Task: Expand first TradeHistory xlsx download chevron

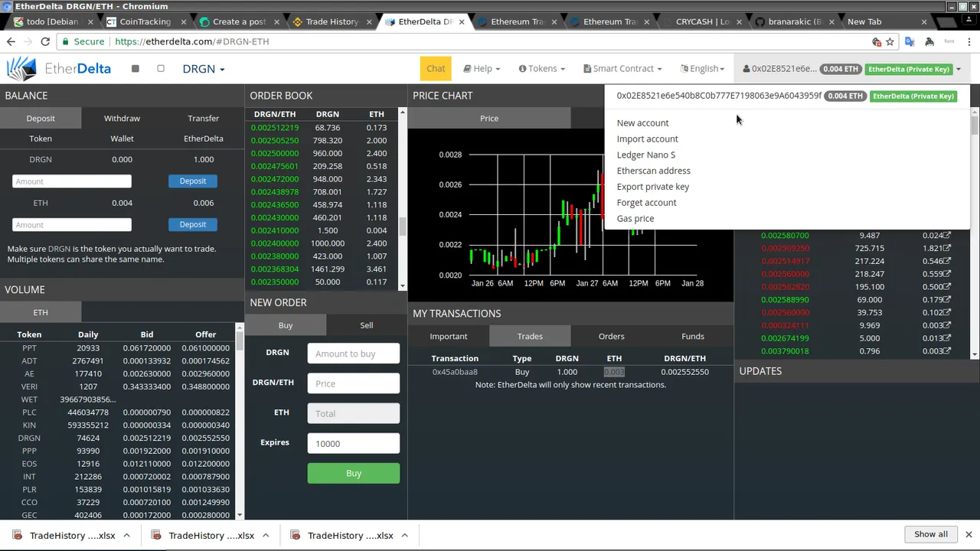Action: coord(126,535)
